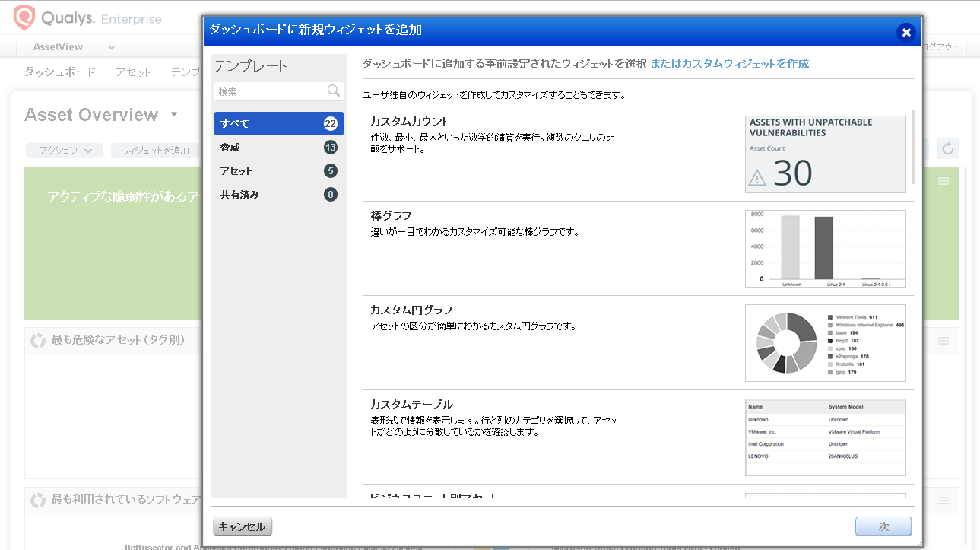Click the dialog resize grip icon

(x=919, y=543)
